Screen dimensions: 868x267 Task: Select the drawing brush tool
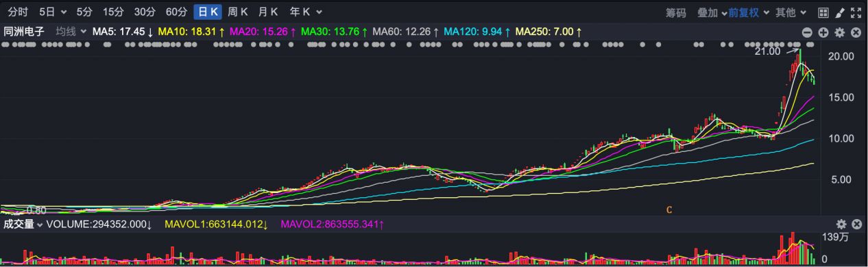840,12
